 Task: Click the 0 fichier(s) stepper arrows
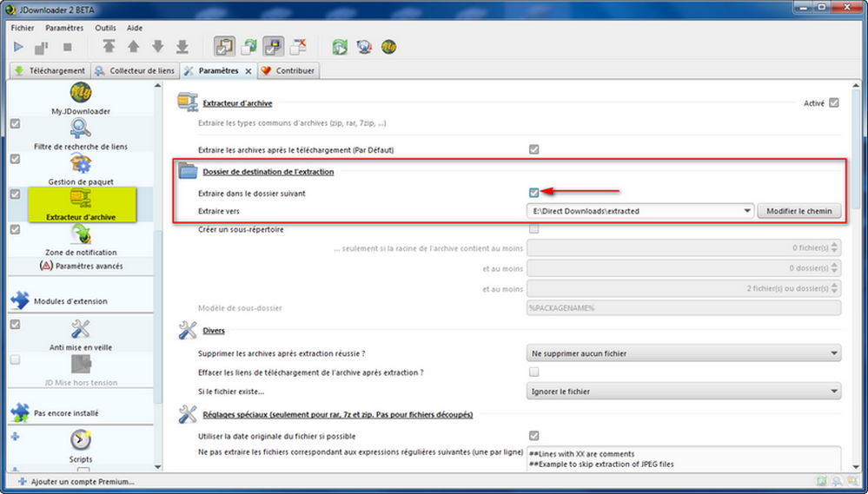coord(835,247)
